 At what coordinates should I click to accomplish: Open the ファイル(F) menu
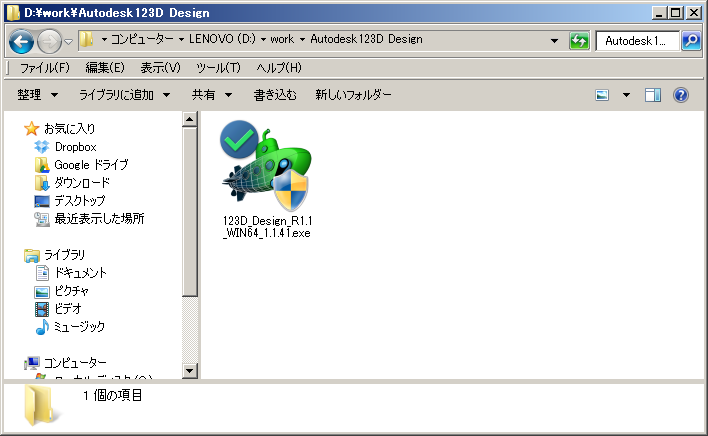pyautogui.click(x=45, y=68)
